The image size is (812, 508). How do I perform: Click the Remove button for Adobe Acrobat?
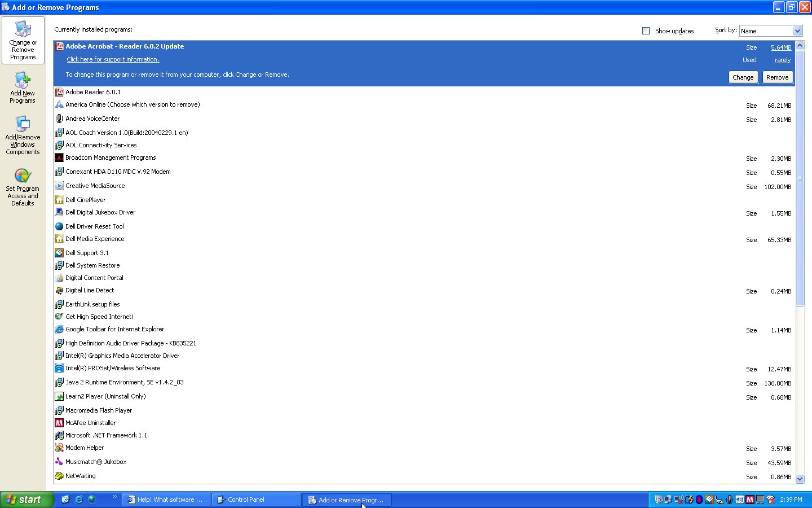pyautogui.click(x=777, y=77)
